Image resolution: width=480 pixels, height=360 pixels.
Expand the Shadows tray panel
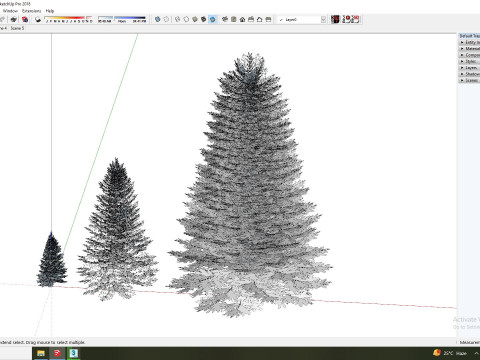coord(470,74)
